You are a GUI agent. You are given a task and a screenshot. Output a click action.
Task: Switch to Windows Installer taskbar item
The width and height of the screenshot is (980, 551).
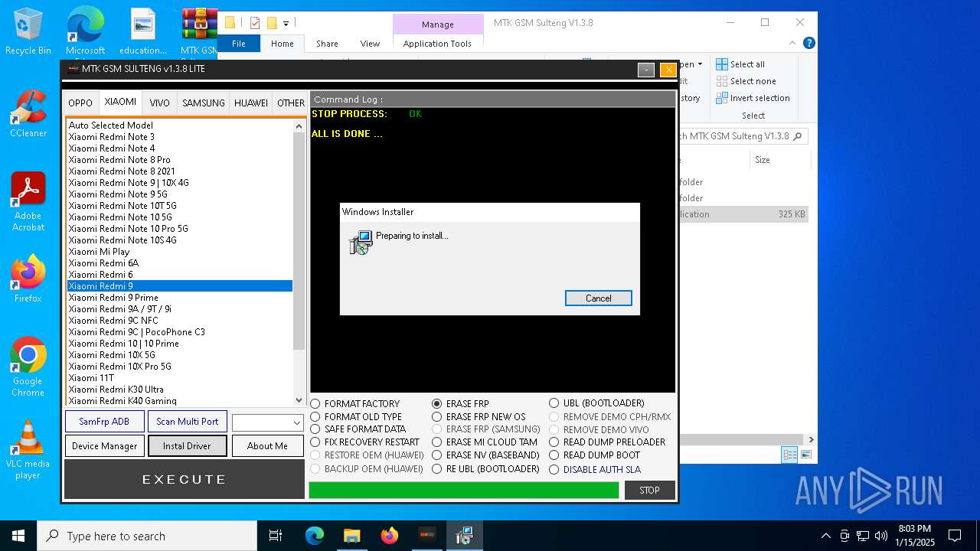[464, 536]
